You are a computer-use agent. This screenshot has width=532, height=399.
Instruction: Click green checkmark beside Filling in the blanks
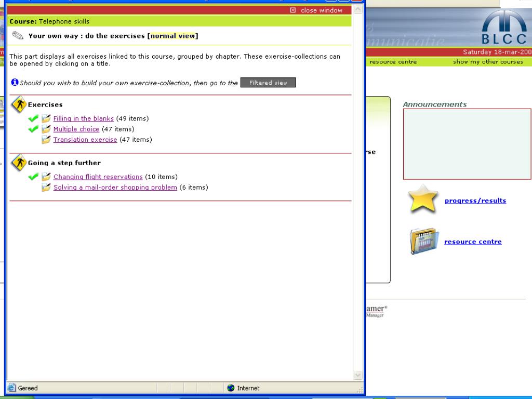tap(33, 118)
